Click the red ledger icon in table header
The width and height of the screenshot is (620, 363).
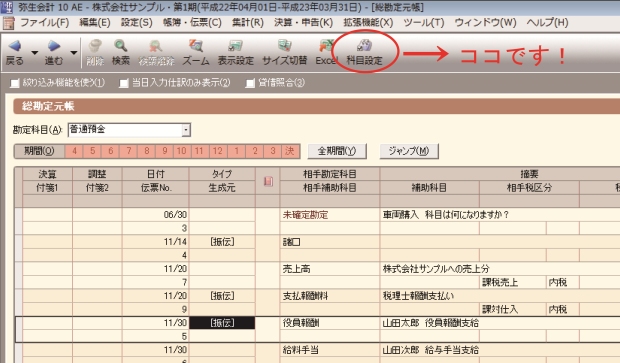[268, 181]
